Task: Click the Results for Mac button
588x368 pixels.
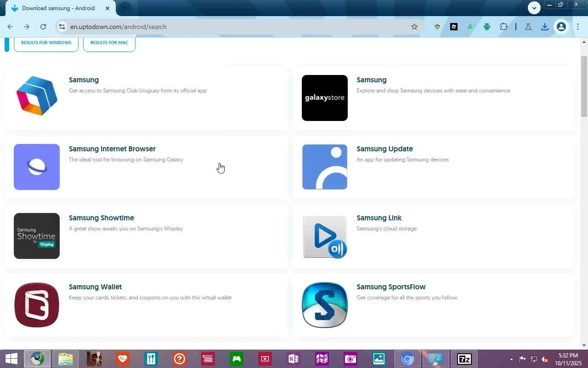Action: [x=109, y=43]
